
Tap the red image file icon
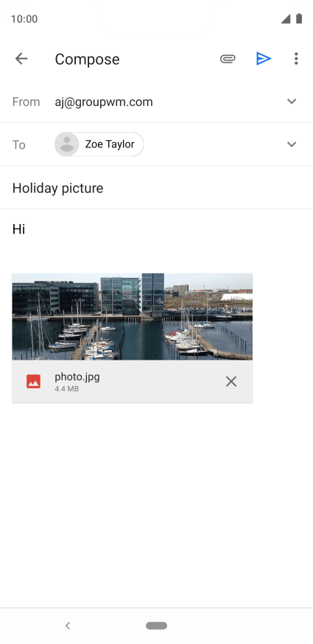[33, 382]
